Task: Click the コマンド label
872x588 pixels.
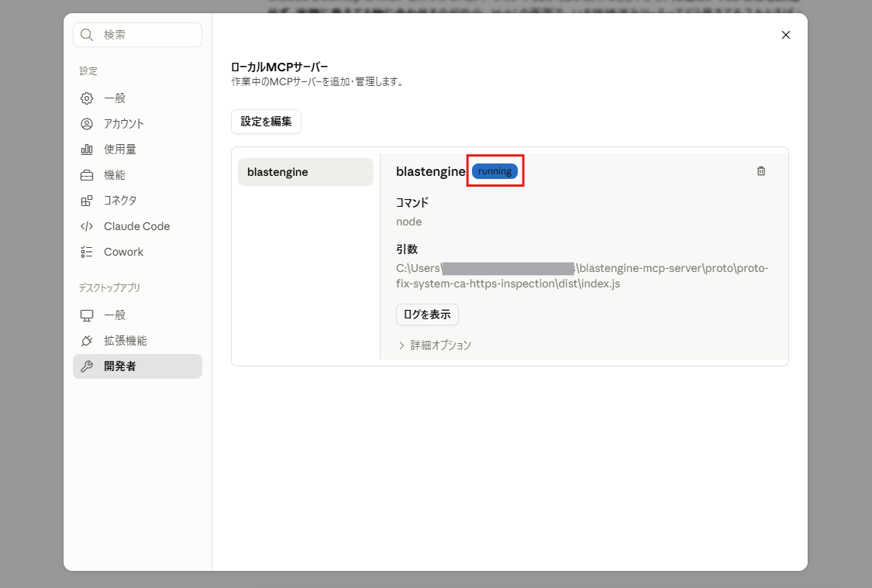Action: pyautogui.click(x=412, y=203)
